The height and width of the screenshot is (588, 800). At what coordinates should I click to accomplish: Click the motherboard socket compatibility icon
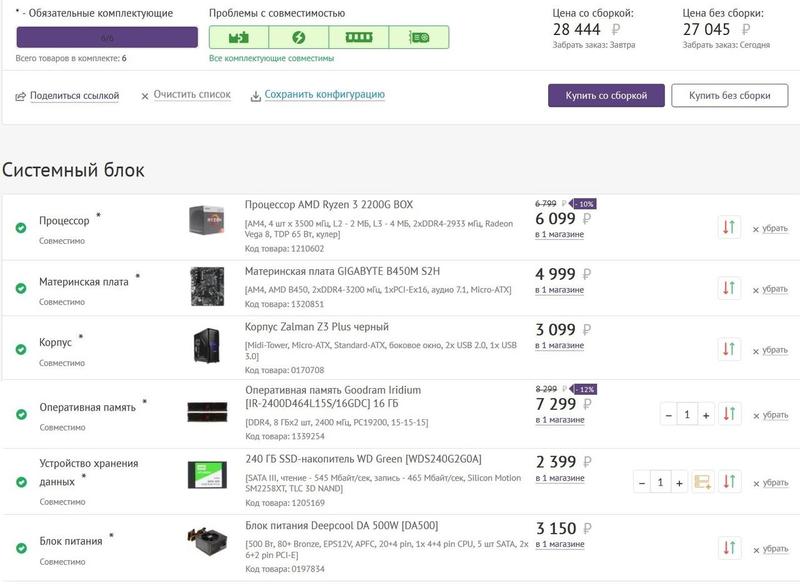(239, 38)
